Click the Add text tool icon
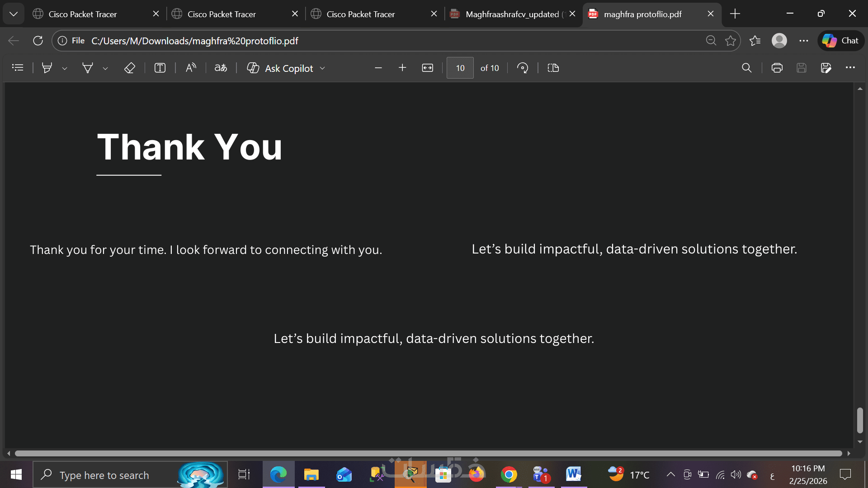 pos(160,68)
